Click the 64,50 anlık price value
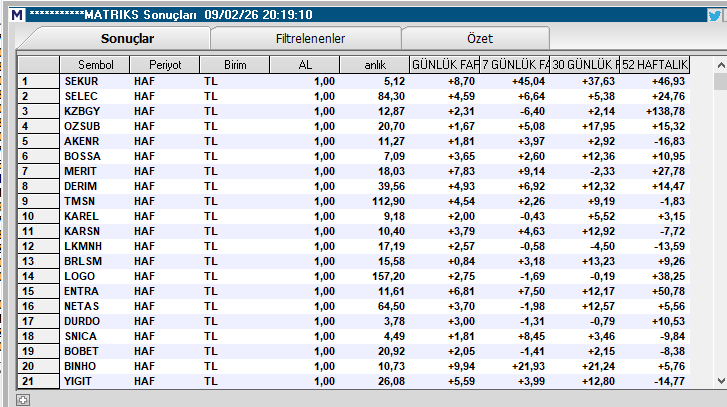 click(x=391, y=306)
